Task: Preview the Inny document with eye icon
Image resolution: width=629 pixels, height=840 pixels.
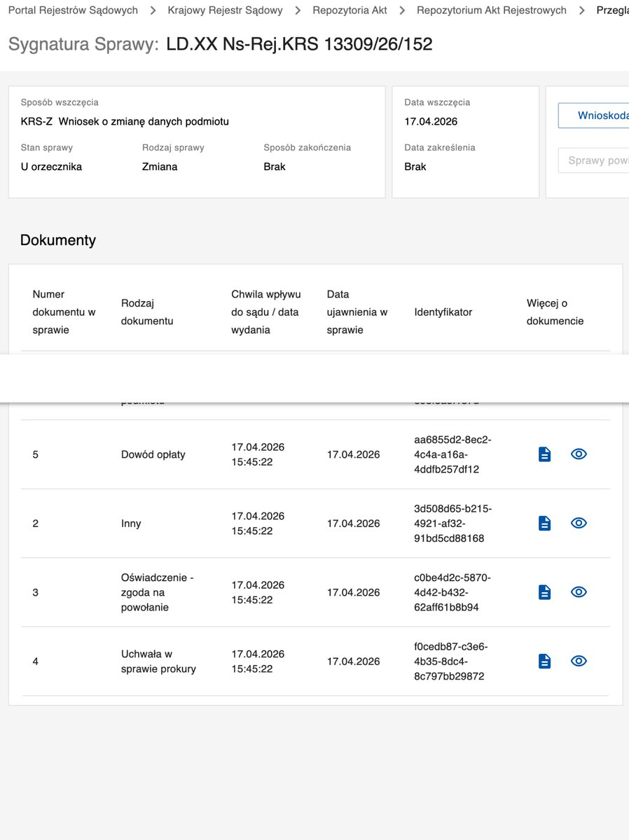Action: 579,523
